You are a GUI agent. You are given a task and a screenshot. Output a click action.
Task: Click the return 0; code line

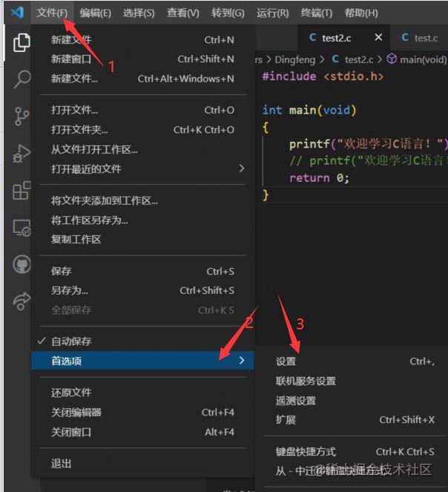319,178
